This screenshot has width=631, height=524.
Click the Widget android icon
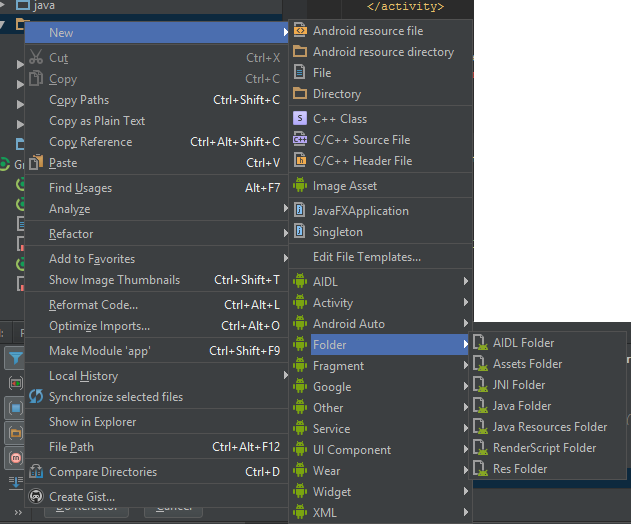click(300, 491)
